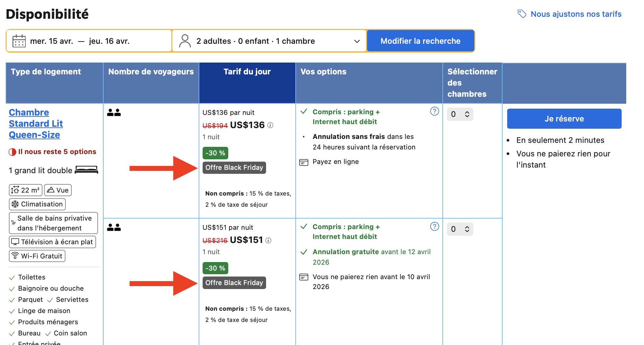Click the calendar icon in date field
Screen dimensions: 644x345
coord(19,41)
